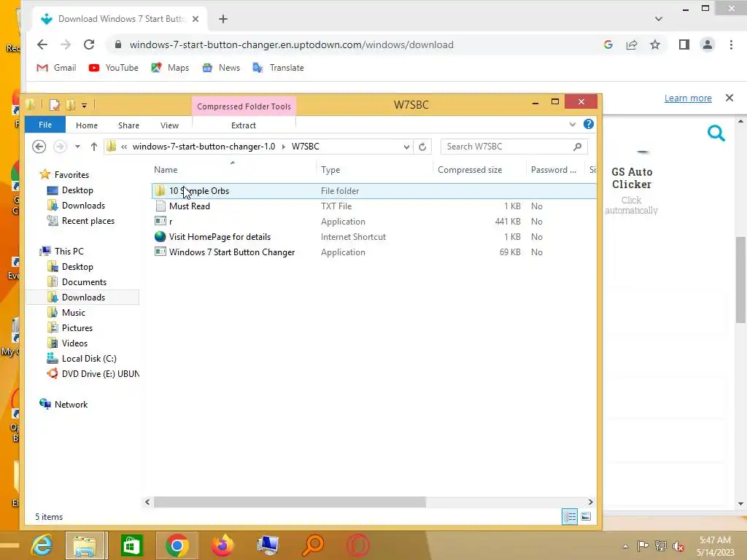This screenshot has width=747, height=560.
Task: Open the Extract ribbon tab
Action: coord(244,125)
